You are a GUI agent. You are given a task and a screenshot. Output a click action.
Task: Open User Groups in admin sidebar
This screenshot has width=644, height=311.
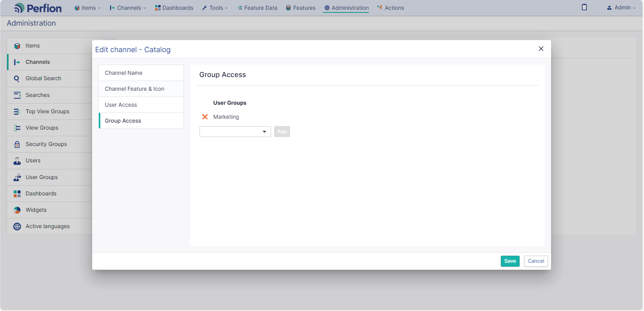pyautogui.click(x=49, y=177)
